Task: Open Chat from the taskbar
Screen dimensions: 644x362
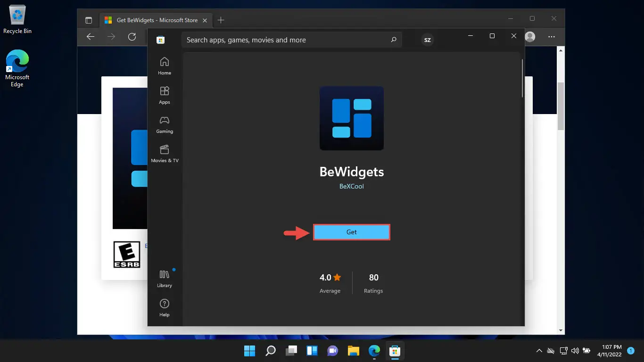Action: [x=333, y=351]
